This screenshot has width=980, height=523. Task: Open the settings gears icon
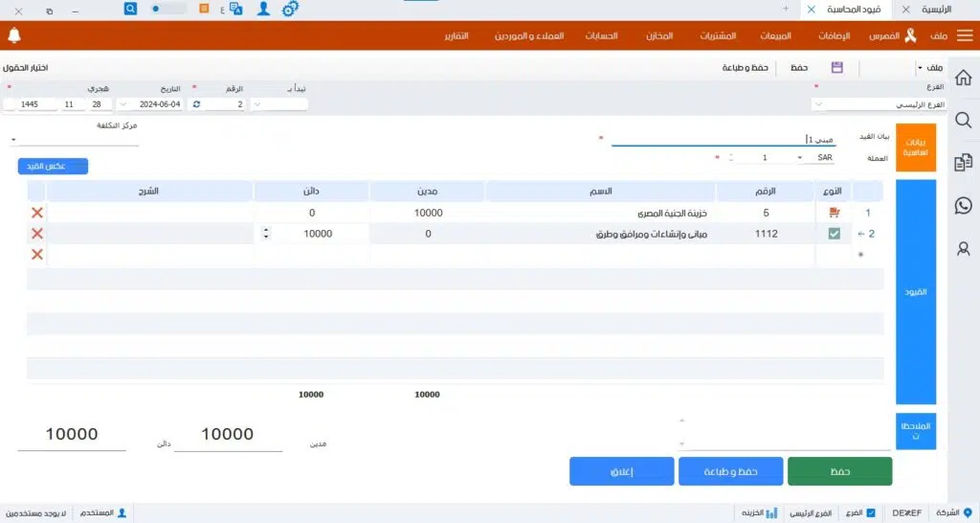(290, 9)
